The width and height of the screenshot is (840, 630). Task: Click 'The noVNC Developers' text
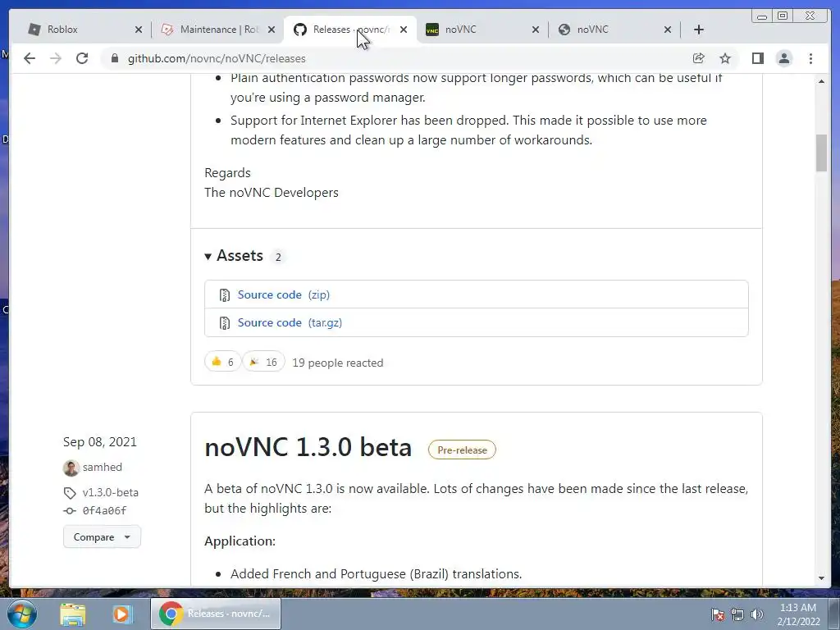click(x=271, y=192)
